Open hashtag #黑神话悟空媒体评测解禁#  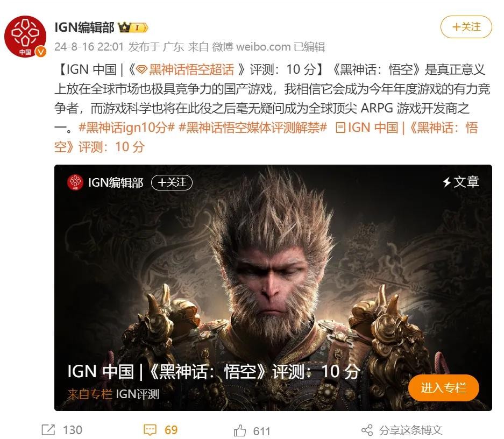253,128
